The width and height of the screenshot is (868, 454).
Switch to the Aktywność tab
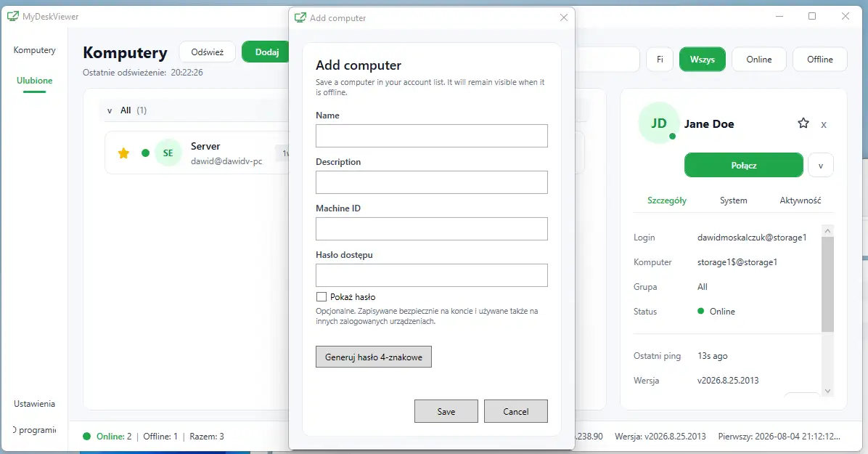coord(800,200)
